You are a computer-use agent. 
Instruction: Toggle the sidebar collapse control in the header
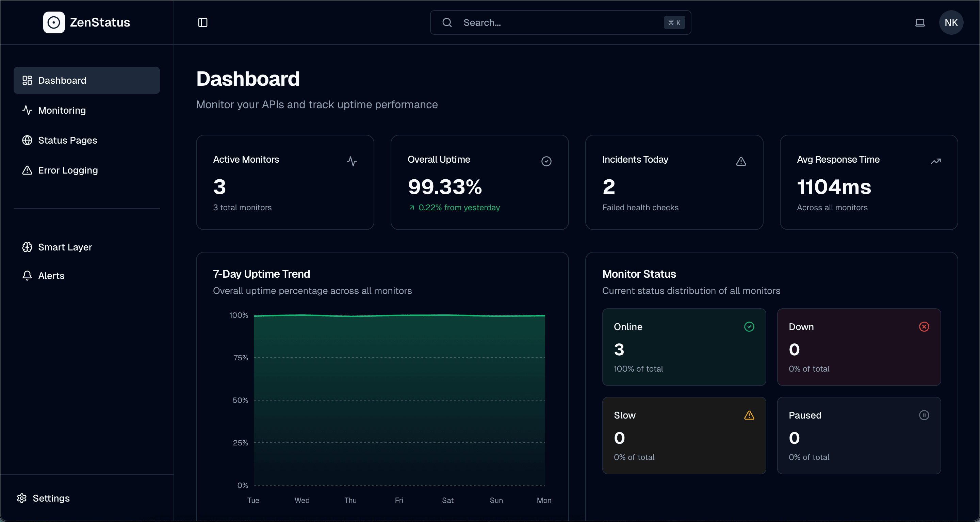click(x=202, y=22)
